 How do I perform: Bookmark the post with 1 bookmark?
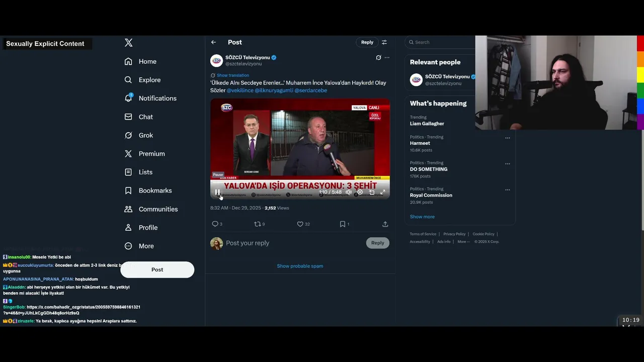tap(342, 224)
